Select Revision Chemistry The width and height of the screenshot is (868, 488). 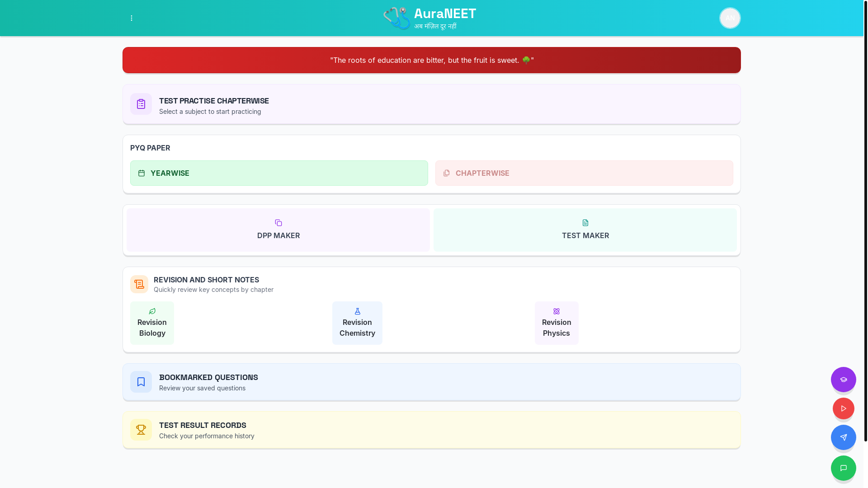click(358, 323)
